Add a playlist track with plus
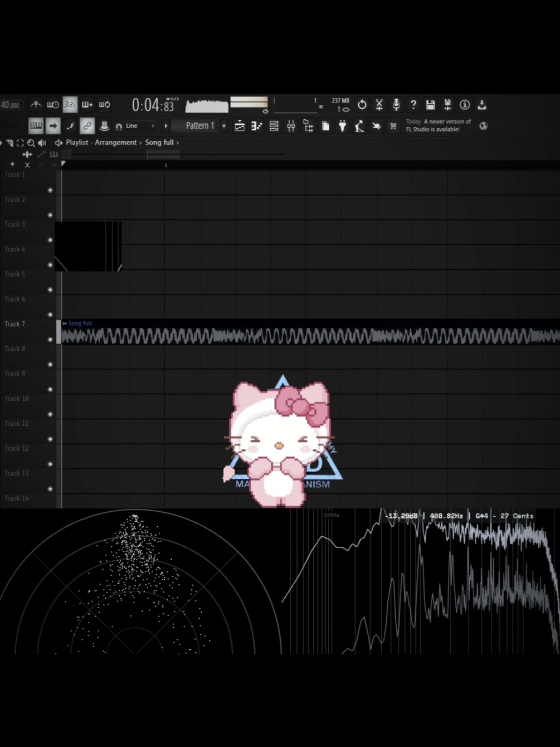This screenshot has height=747, width=560. point(12,164)
